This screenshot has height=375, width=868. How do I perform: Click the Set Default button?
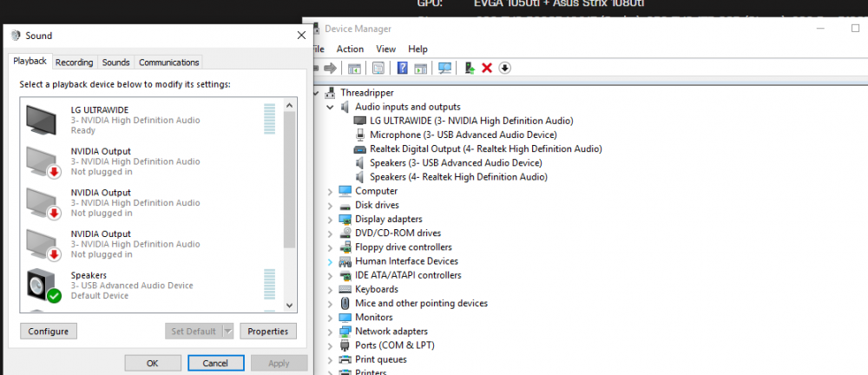click(194, 332)
